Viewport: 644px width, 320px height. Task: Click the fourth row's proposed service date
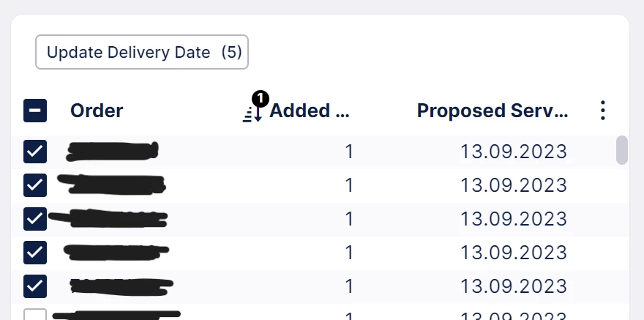point(514,252)
